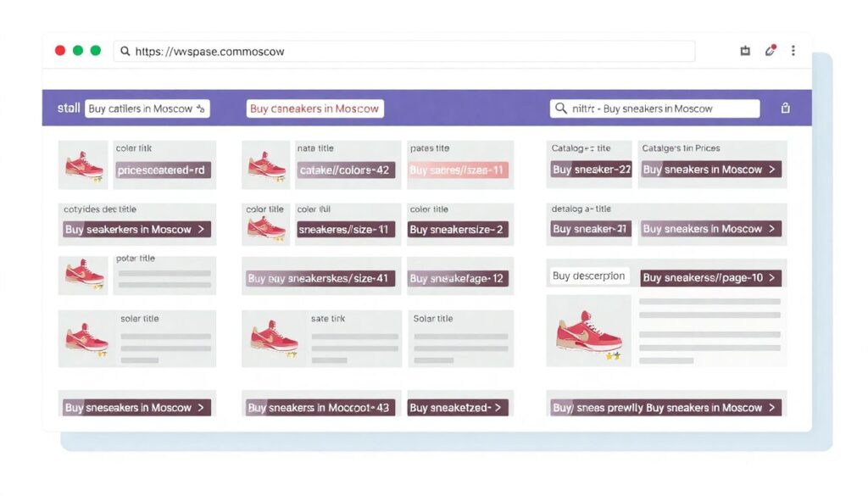Expand the 'Buy snees prewlly' row arrow
Image resolution: width=868 pixels, height=496 pixels.
(x=771, y=408)
